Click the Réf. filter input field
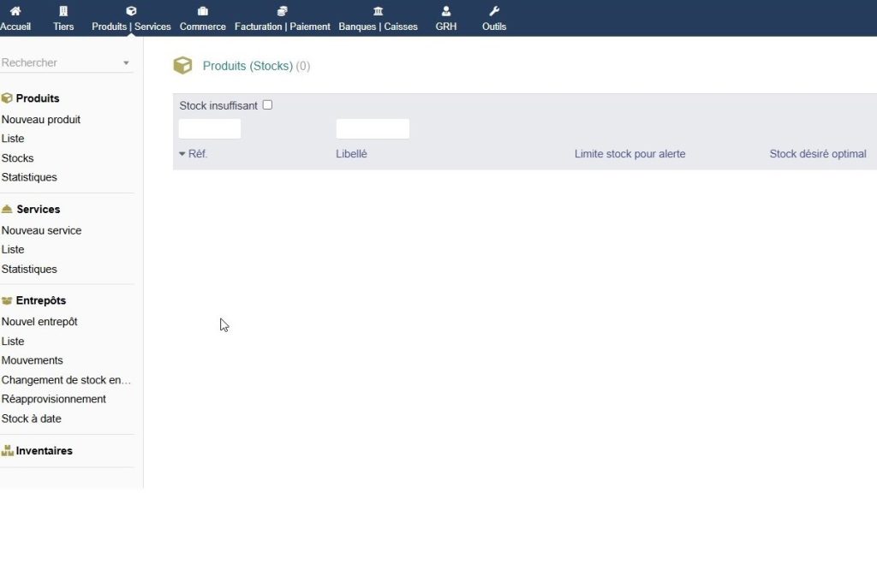The image size is (877, 588). tap(210, 129)
